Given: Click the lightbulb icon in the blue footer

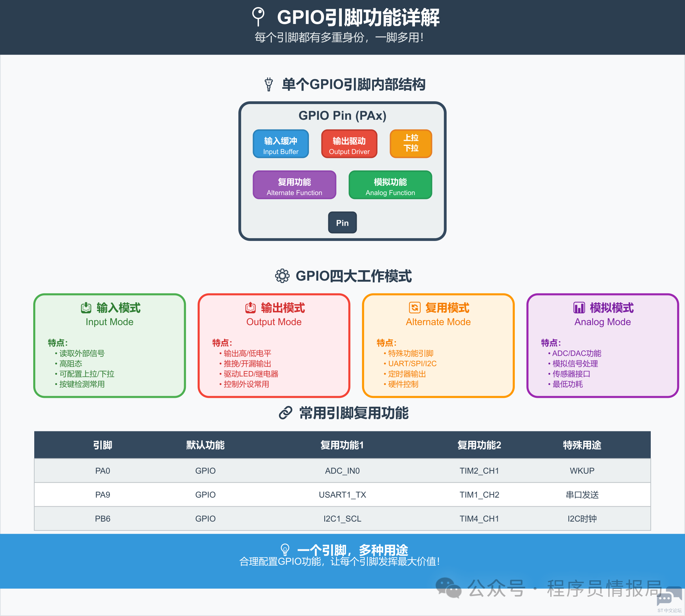Looking at the screenshot, I should pyautogui.click(x=285, y=549).
